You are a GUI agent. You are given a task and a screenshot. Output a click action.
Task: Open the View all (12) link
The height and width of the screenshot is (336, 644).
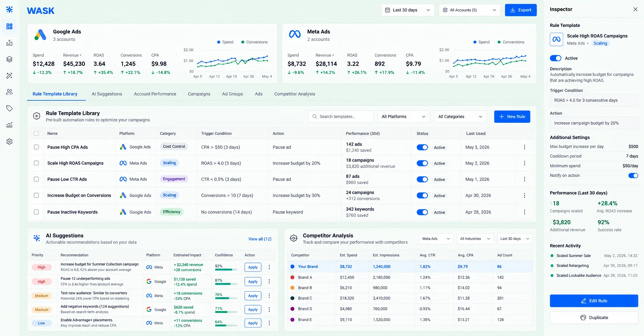click(x=260, y=239)
